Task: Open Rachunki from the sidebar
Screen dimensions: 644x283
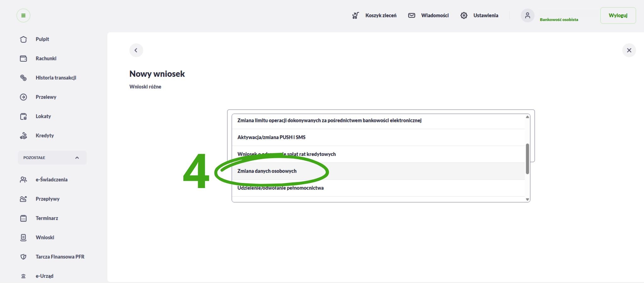Action: (x=46, y=58)
